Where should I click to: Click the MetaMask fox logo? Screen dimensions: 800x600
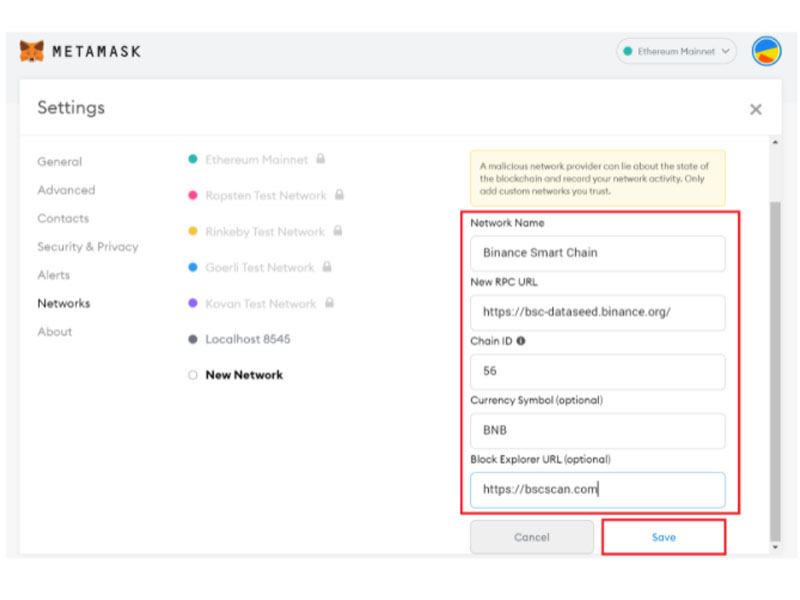pos(32,52)
